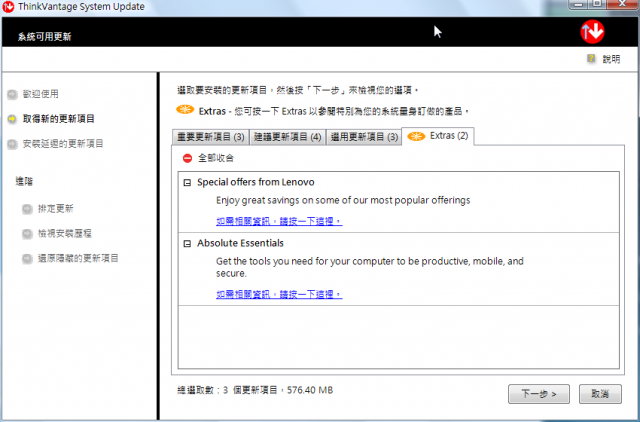
Task: Open 安裝延遲的更新項目 in sidebar
Action: pos(63,144)
